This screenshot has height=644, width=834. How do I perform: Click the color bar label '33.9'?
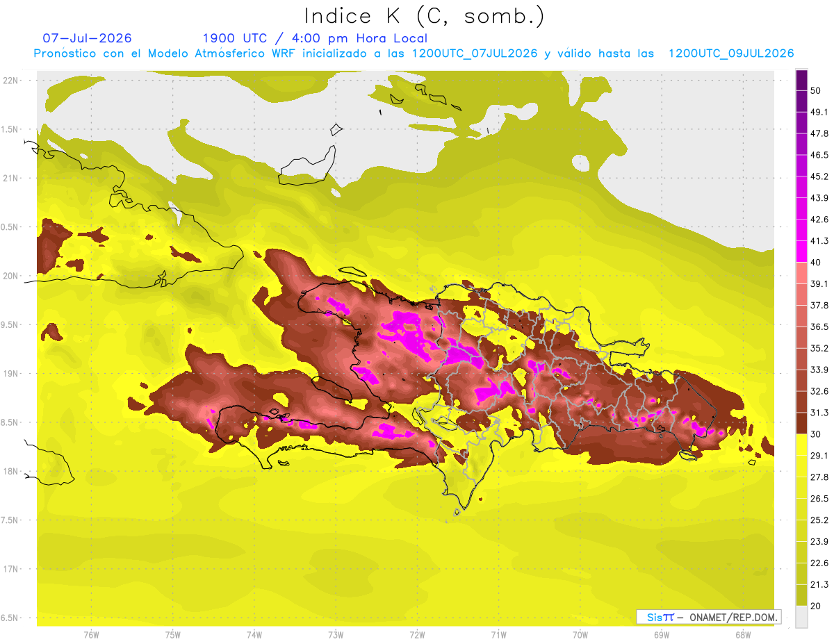(x=819, y=370)
